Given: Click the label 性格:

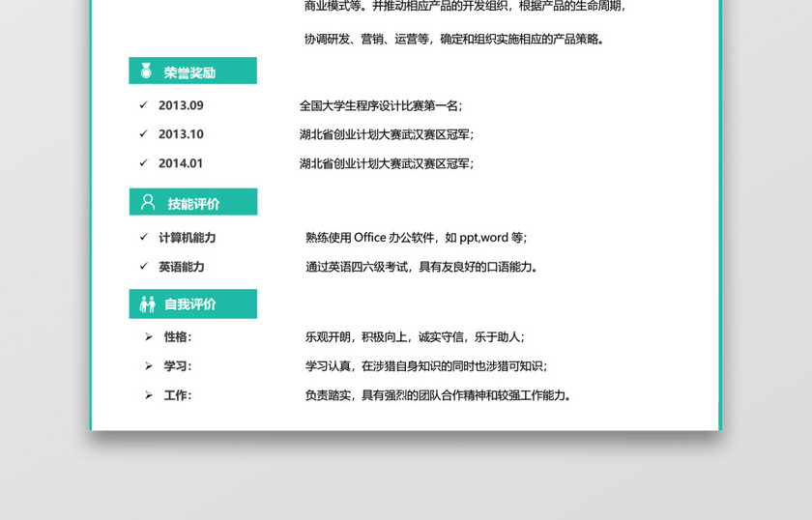Looking at the screenshot, I should [x=178, y=337].
